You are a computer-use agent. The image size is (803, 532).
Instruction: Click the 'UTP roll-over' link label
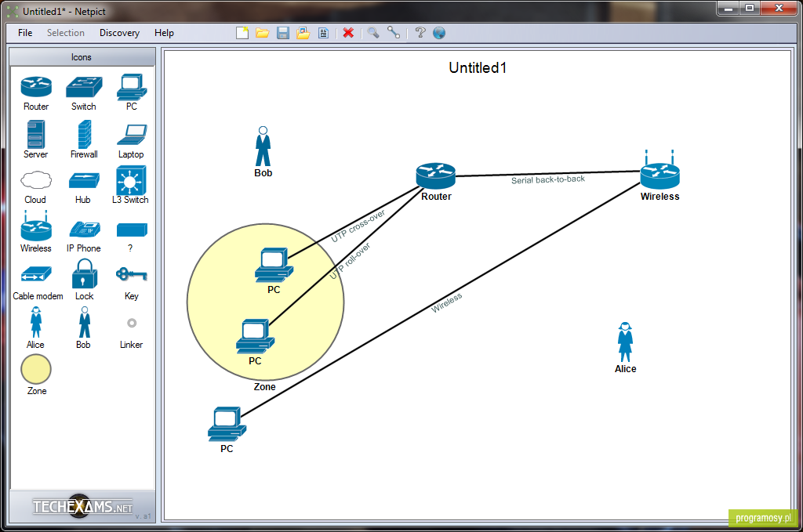(350, 261)
